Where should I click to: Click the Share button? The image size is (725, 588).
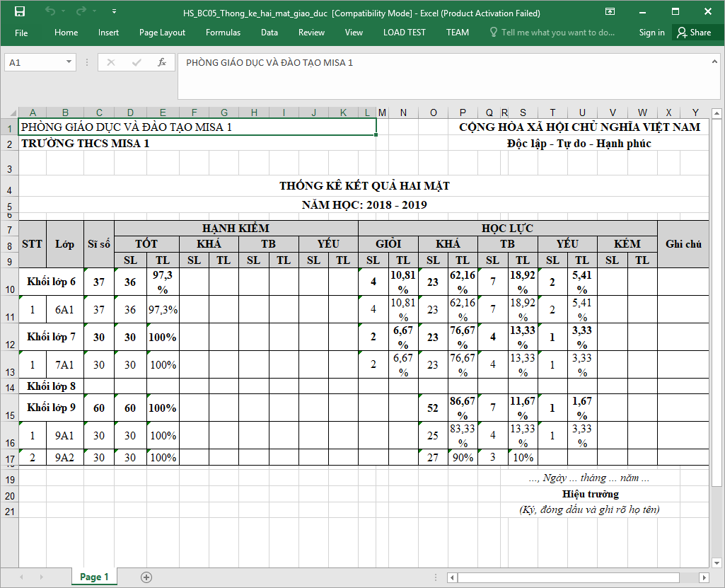pyautogui.click(x=693, y=33)
